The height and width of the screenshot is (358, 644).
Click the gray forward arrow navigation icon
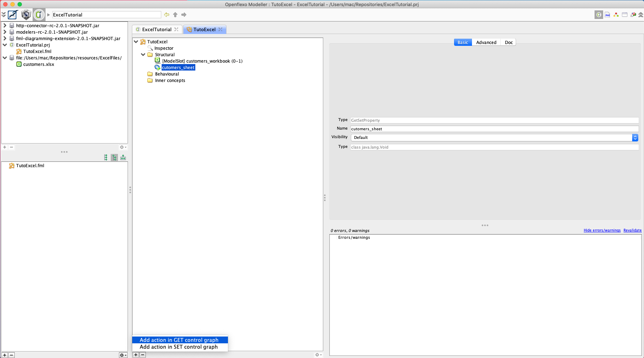point(184,15)
